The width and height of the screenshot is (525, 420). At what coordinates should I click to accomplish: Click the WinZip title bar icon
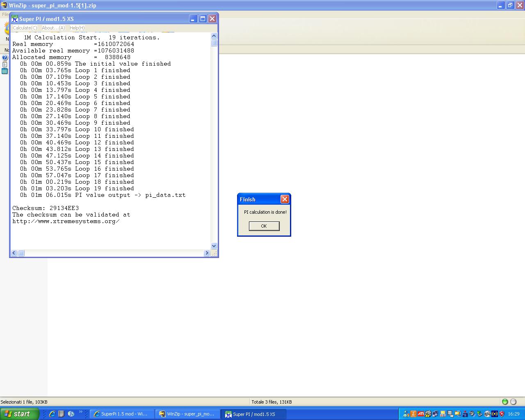(4, 5)
